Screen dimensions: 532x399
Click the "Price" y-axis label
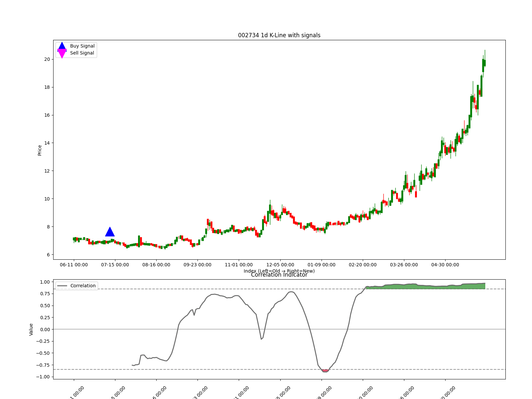(x=40, y=150)
